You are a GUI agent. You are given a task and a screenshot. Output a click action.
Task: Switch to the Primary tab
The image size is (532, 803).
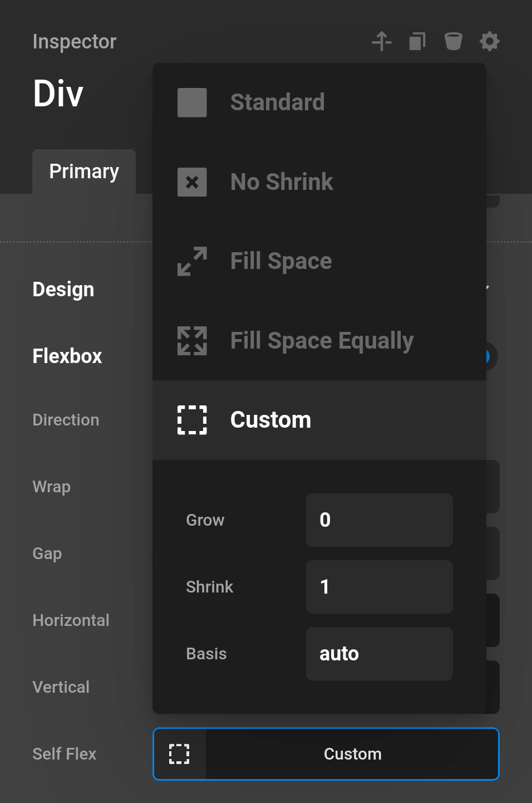point(84,172)
